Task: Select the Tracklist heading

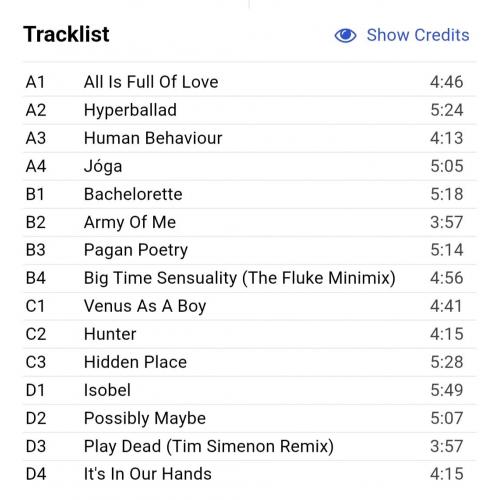Action: 66,34
